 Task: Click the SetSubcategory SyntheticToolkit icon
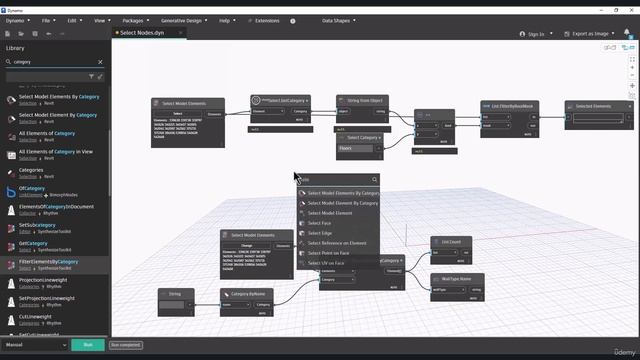pos(11,228)
